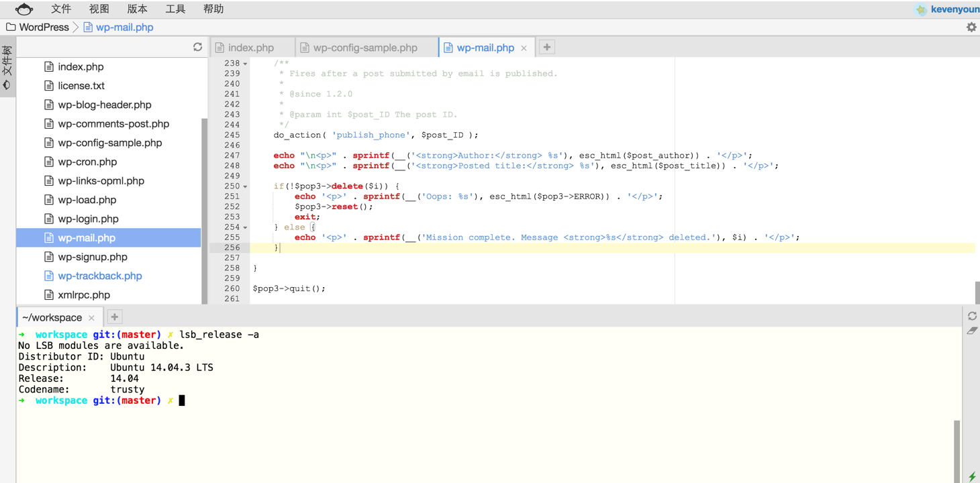The width and height of the screenshot is (980, 483).
Task: Collapse the comment block at line 238
Action: [245, 64]
